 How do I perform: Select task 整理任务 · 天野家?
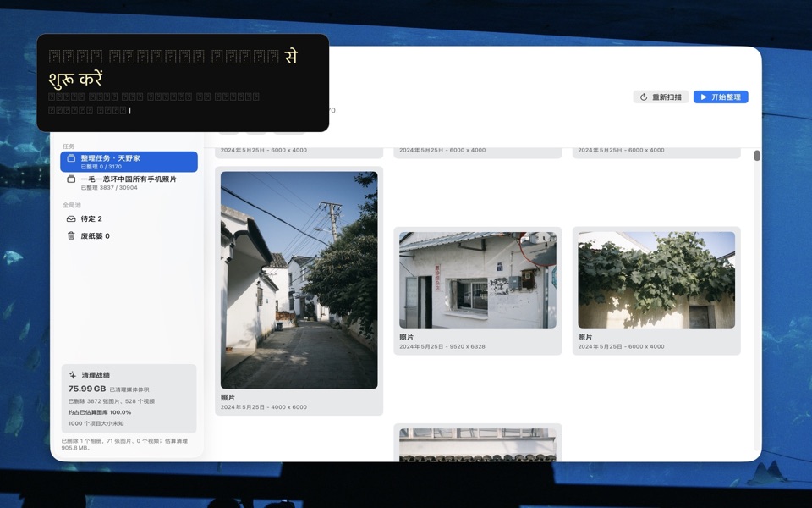tap(129, 162)
